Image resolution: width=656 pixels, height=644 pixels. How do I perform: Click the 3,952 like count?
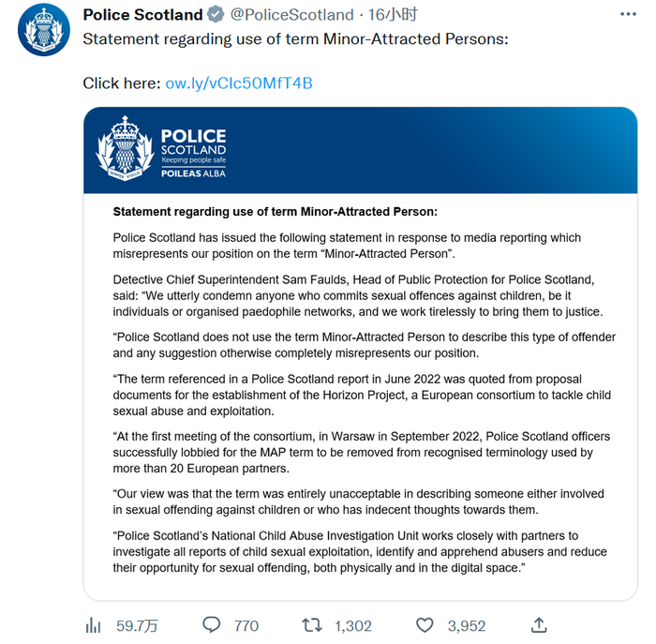[x=467, y=625]
